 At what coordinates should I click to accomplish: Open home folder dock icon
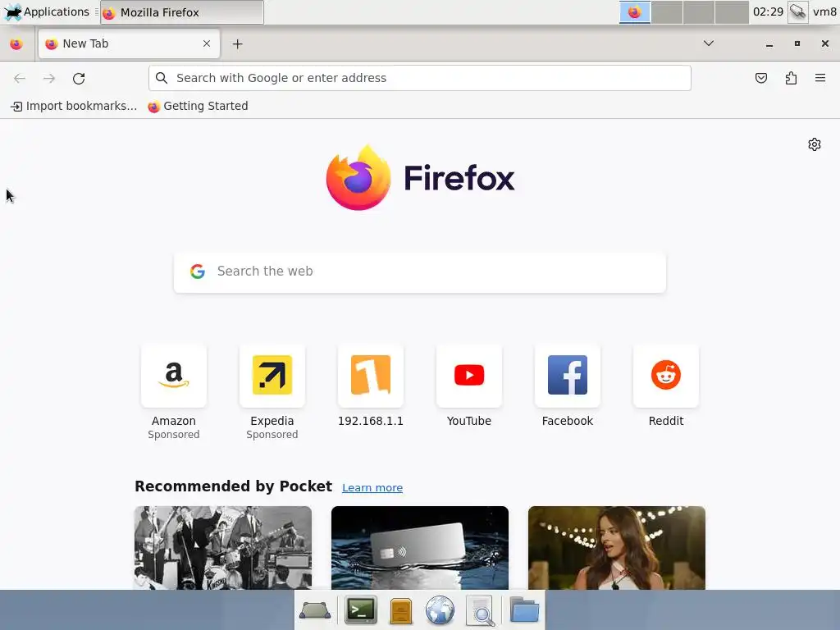point(524,609)
